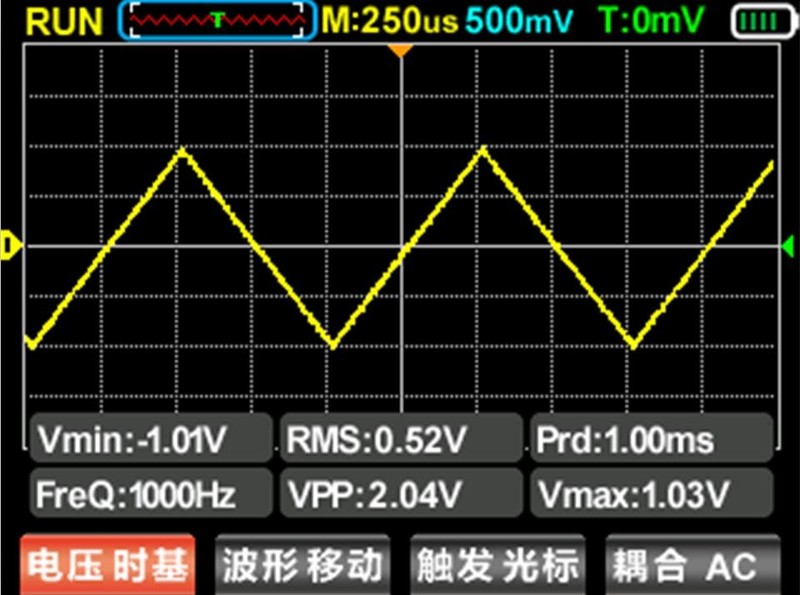Screen dimensions: 800x595
Task: Click the VPP:2.04V peak-to-peak readout
Action: pos(400,492)
